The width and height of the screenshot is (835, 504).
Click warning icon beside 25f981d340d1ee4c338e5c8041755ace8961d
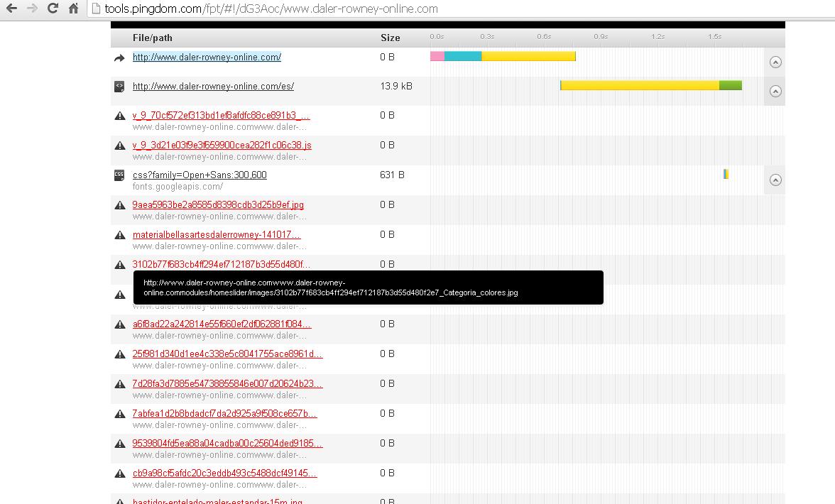[120, 354]
